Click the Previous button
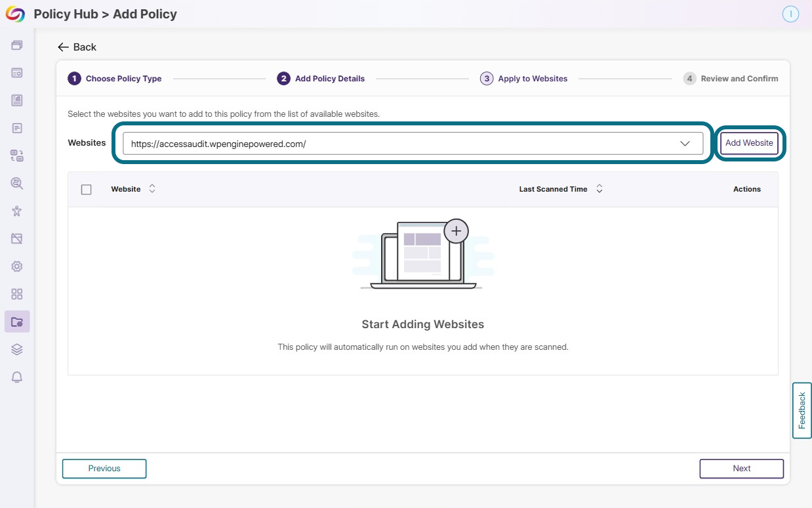 [x=104, y=469]
